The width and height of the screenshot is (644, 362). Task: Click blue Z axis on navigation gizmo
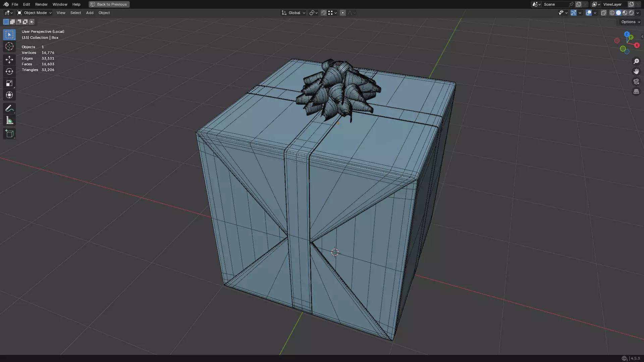pos(627,34)
